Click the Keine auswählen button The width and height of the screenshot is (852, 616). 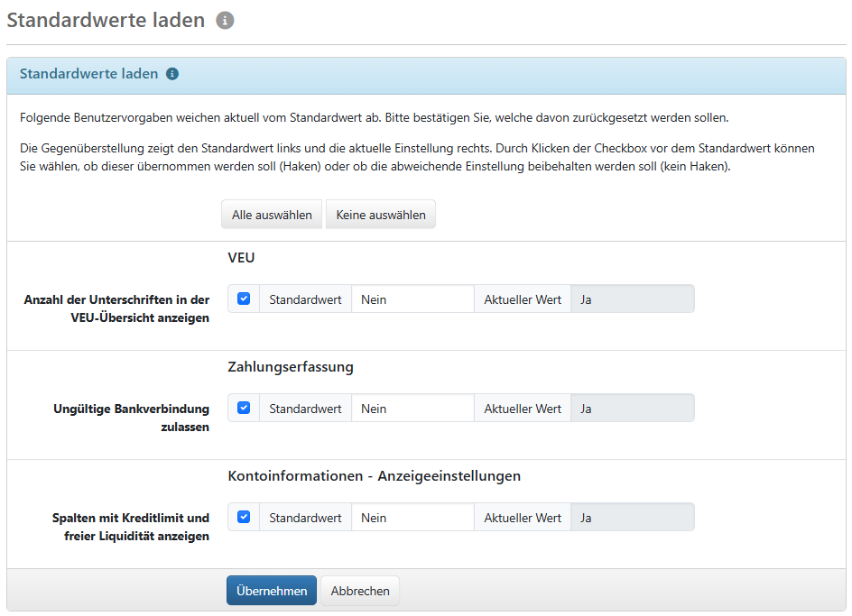point(381,215)
